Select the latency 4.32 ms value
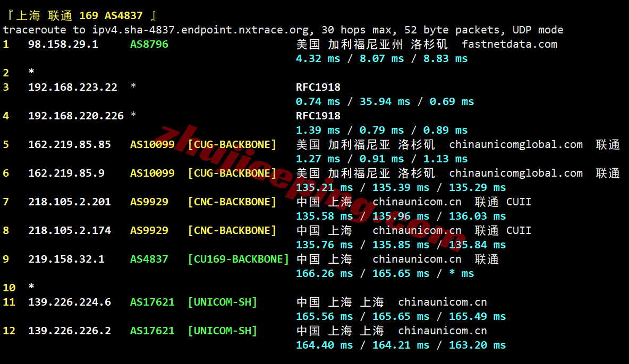 coord(318,58)
